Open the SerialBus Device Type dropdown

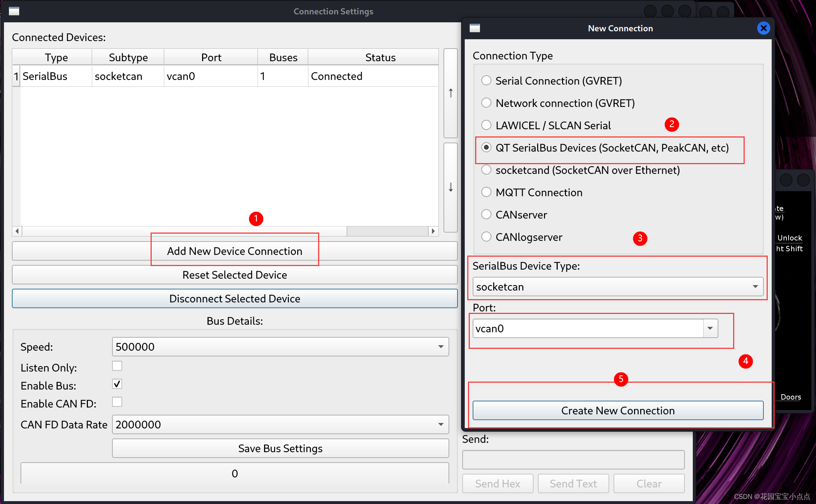pyautogui.click(x=618, y=287)
